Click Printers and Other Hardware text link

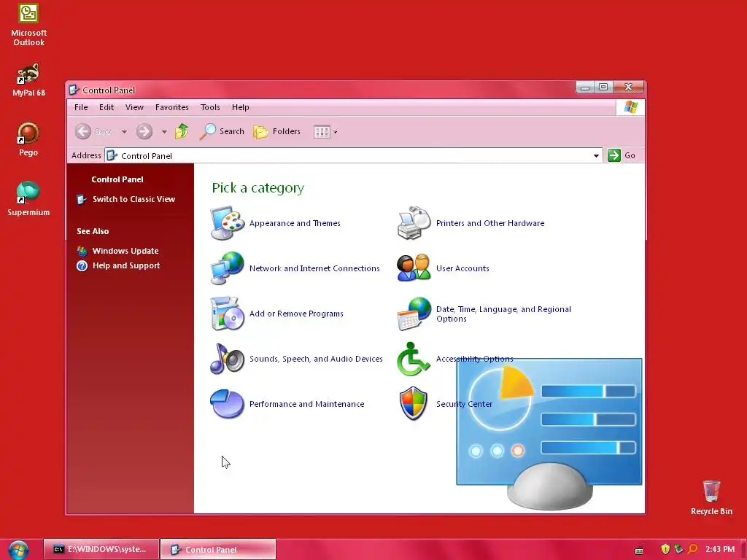(490, 223)
